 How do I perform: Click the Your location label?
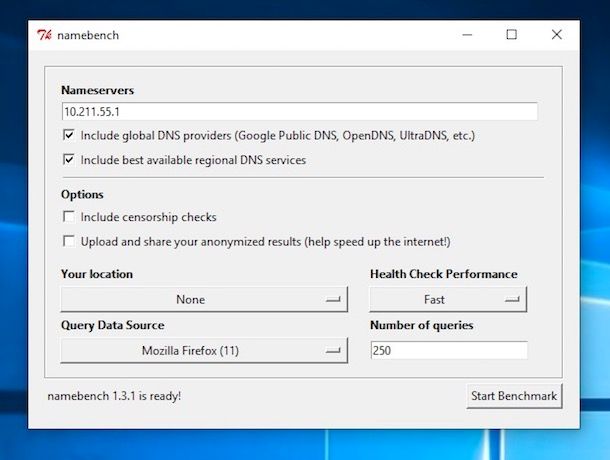click(97, 274)
